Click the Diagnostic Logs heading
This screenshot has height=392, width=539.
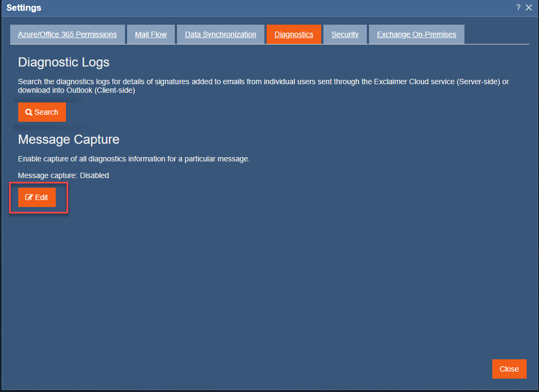click(x=64, y=62)
